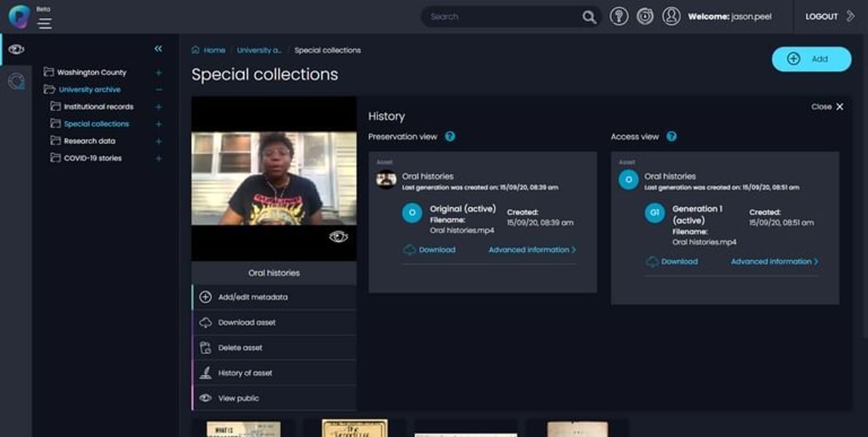Click inside the Search field

(502, 17)
